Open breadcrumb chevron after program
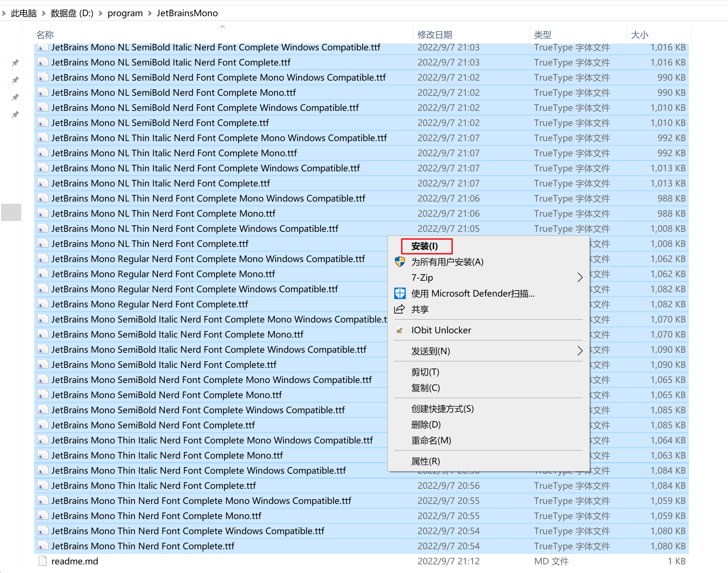728x573 pixels. coord(150,13)
